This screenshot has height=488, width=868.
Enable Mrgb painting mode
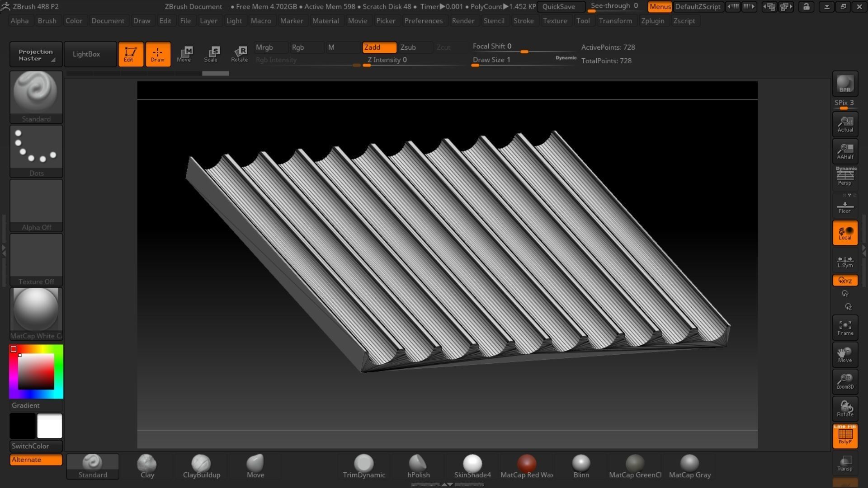270,47
